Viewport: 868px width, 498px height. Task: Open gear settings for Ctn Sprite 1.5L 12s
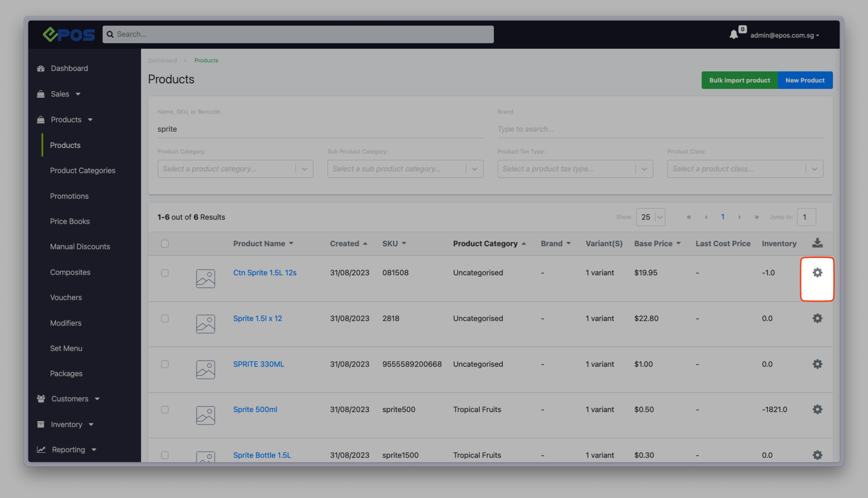coord(817,273)
